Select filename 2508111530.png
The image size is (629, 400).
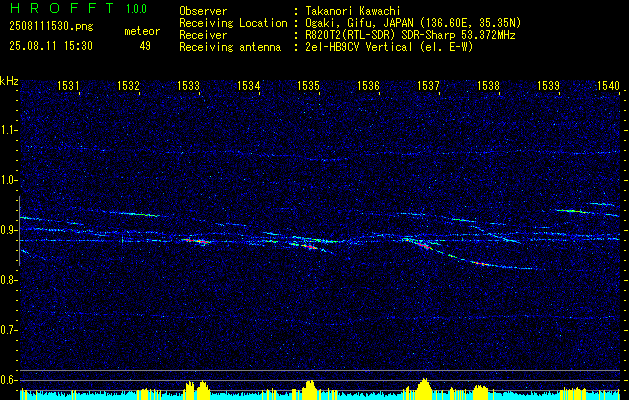51,26
